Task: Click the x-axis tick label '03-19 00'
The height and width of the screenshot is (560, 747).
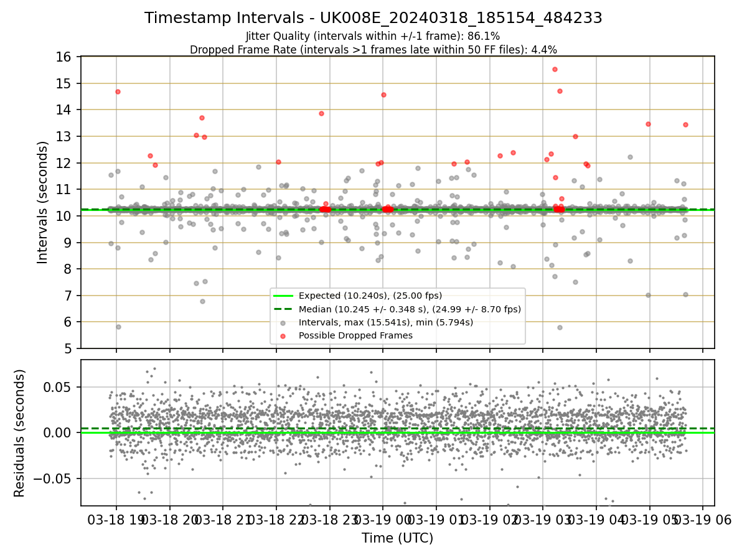Action: (x=383, y=520)
